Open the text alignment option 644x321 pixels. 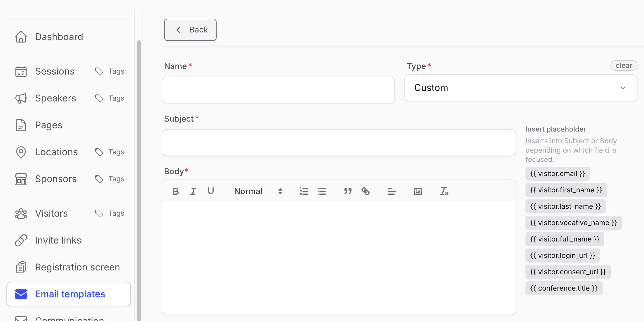(391, 191)
